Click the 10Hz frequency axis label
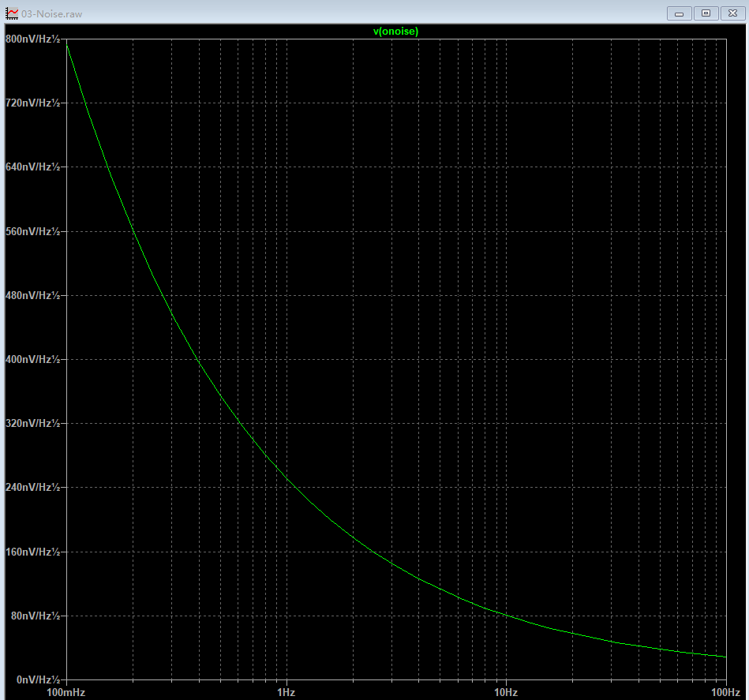This screenshot has width=749, height=700. 506,692
